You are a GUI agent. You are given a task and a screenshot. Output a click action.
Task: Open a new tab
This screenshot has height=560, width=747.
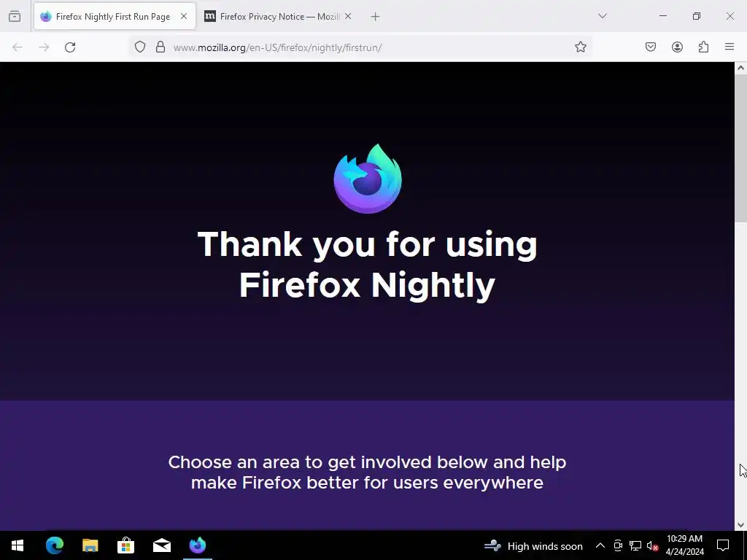point(375,17)
